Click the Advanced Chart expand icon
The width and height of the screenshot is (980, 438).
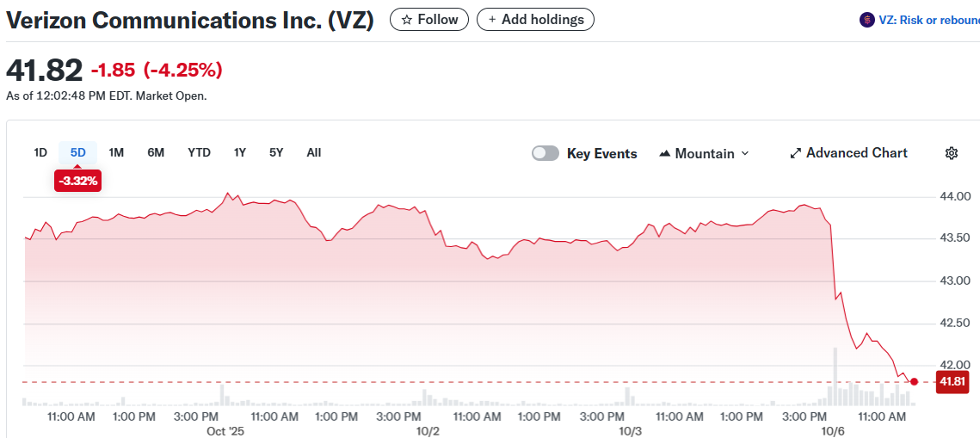(x=796, y=153)
